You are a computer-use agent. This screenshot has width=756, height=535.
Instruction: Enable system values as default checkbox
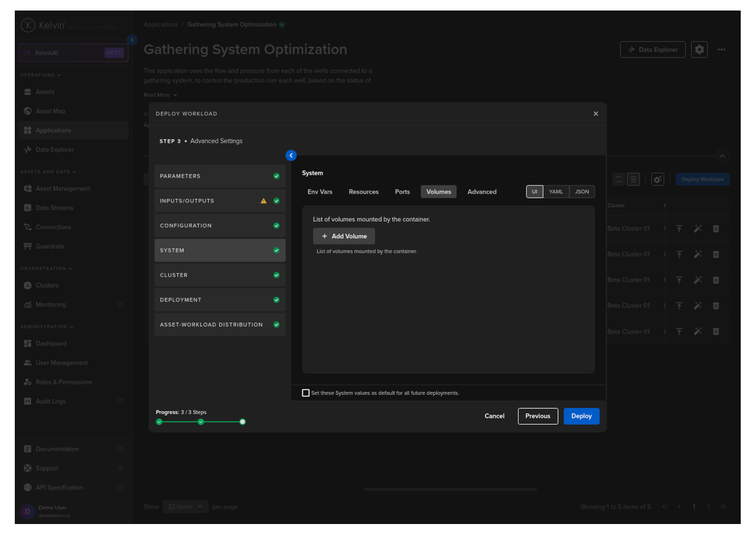click(306, 393)
